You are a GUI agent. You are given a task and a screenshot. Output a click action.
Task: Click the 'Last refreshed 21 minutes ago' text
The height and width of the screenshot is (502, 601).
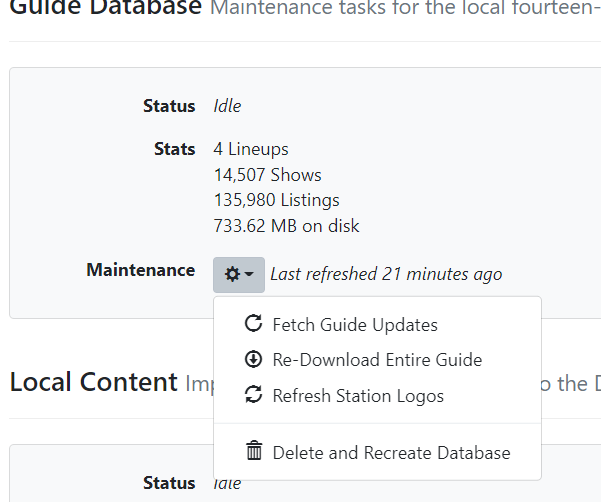click(386, 274)
